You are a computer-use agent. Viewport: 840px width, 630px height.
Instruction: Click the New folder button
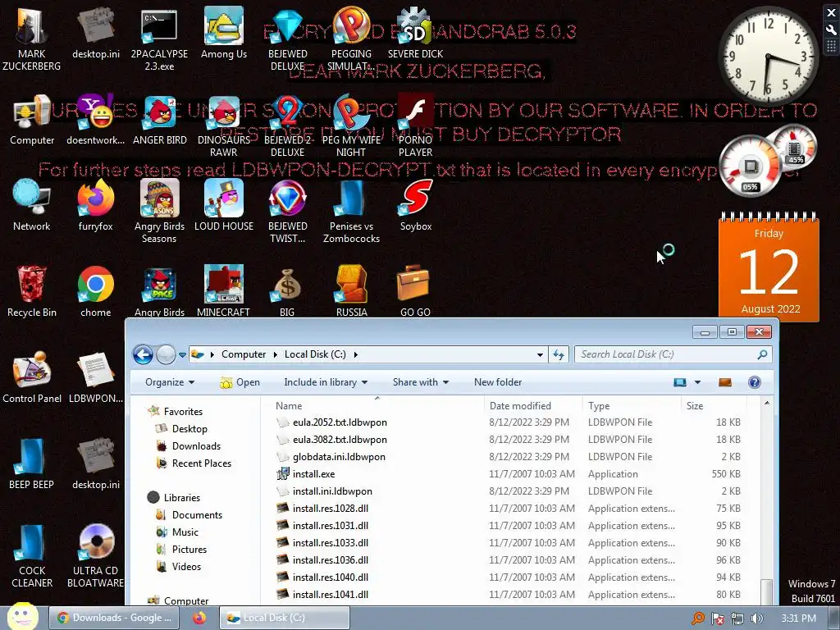pyautogui.click(x=498, y=382)
